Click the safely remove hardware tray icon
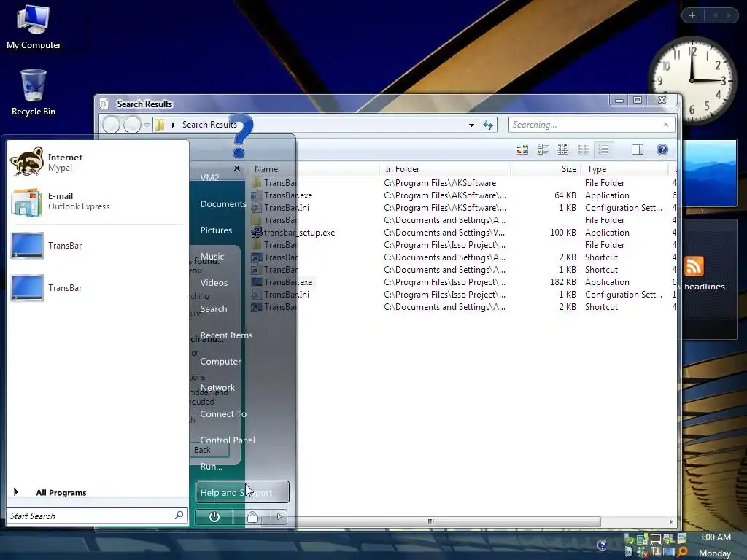747x560 pixels. (629, 540)
